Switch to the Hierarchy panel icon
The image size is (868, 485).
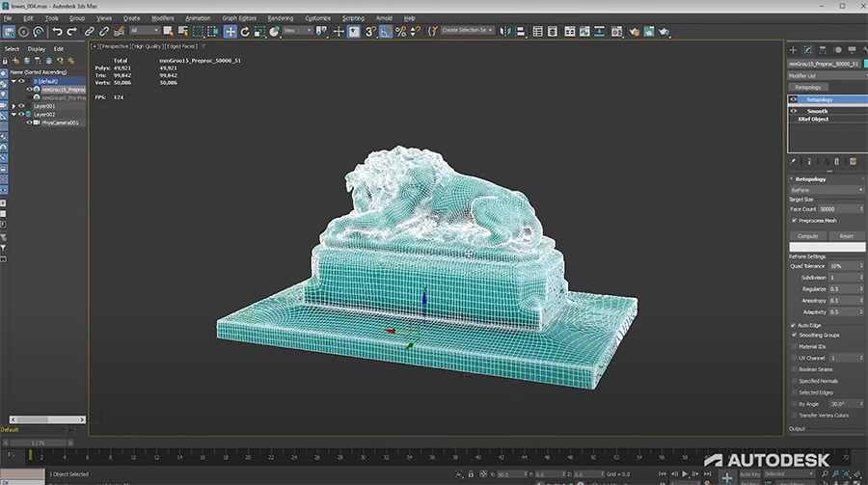(823, 50)
